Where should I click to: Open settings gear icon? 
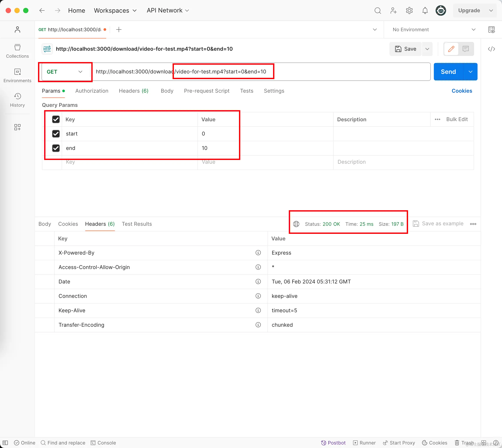pos(409,10)
